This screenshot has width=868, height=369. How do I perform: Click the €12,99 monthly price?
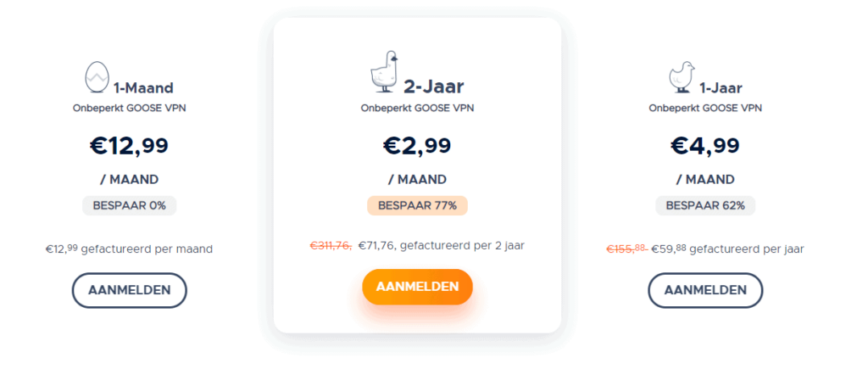[x=130, y=146]
